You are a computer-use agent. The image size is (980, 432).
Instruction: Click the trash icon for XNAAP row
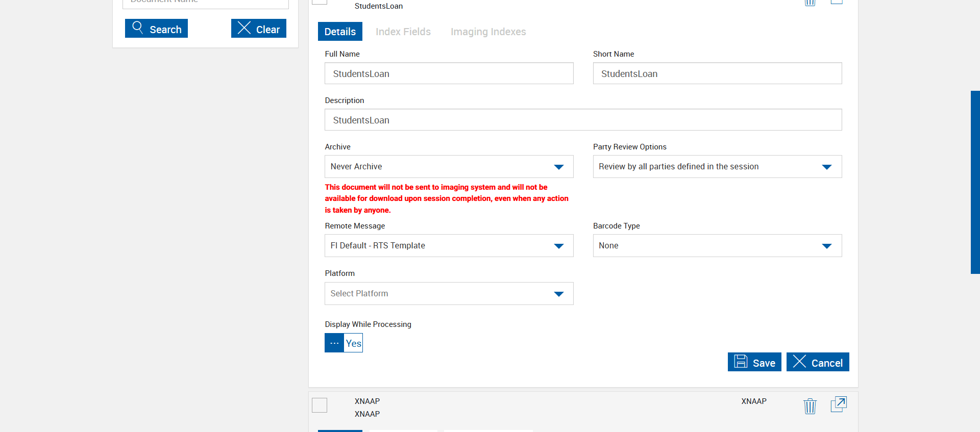tap(810, 406)
